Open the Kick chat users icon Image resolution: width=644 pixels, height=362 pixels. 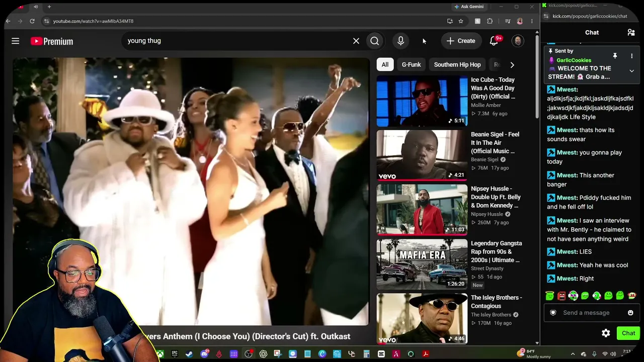tap(631, 33)
